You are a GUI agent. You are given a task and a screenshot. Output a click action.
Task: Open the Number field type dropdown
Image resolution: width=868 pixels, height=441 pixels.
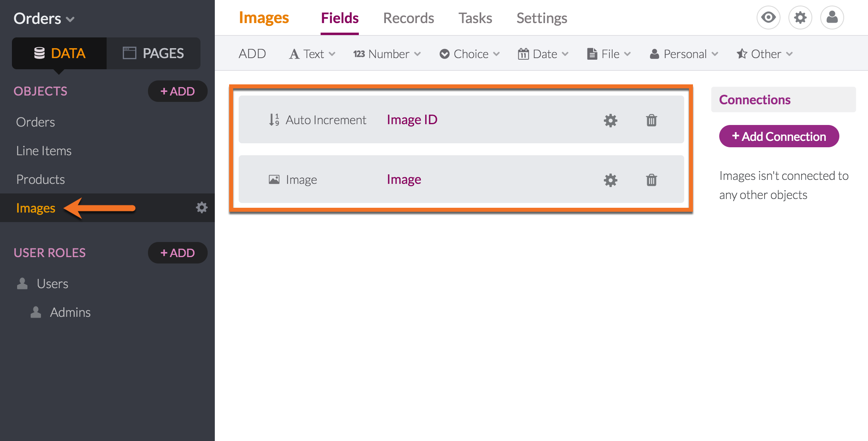click(x=387, y=54)
